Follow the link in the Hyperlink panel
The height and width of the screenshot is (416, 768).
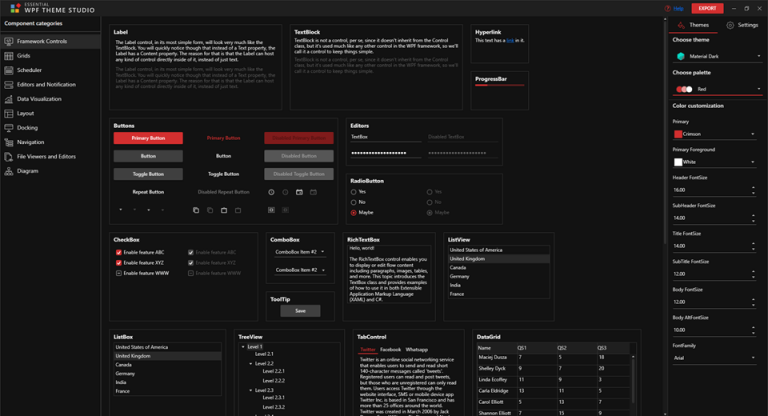[510, 41]
